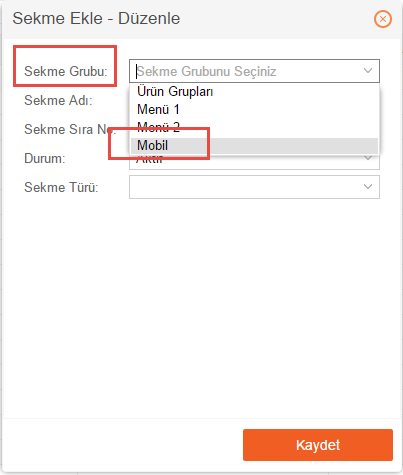The width and height of the screenshot is (403, 475).
Task: Click the Durum label
Action: pos(45,158)
